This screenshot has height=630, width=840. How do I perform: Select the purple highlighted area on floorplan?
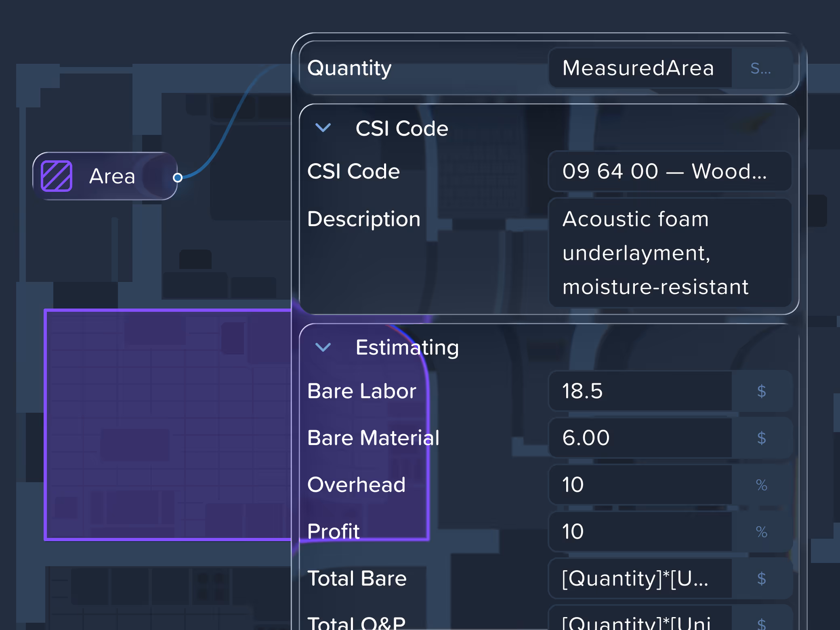(168, 424)
